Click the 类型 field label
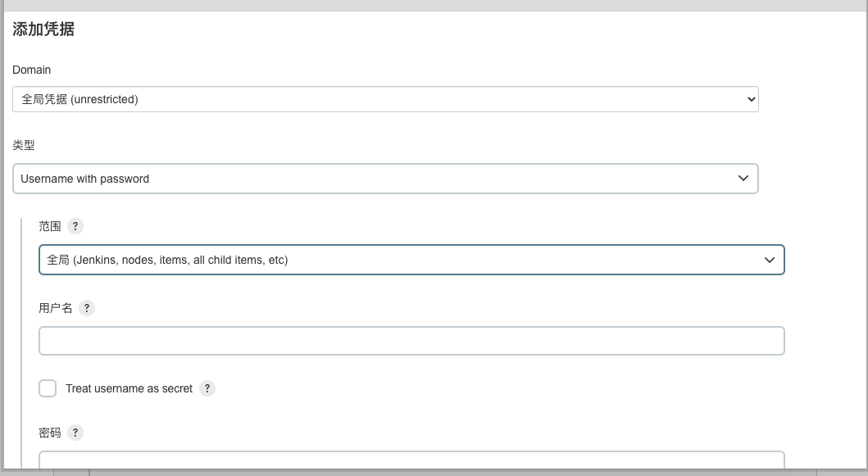The width and height of the screenshot is (868, 476). pos(24,145)
